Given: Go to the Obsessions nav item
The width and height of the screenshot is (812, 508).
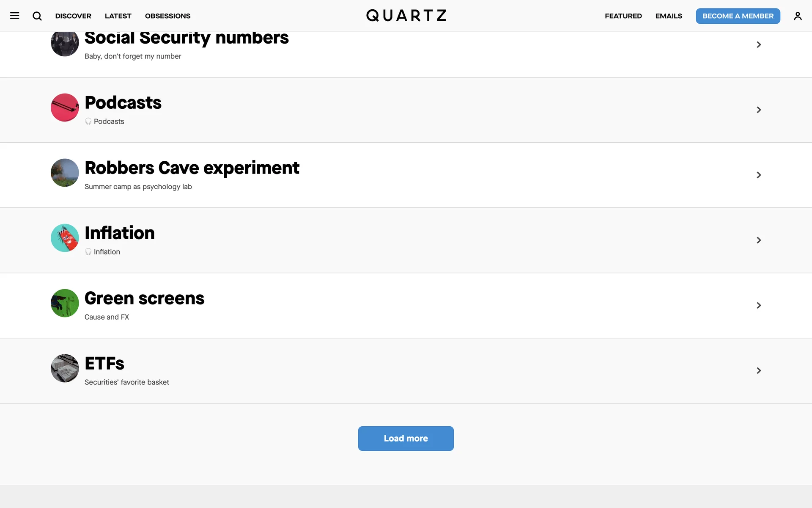Looking at the screenshot, I should tap(167, 16).
